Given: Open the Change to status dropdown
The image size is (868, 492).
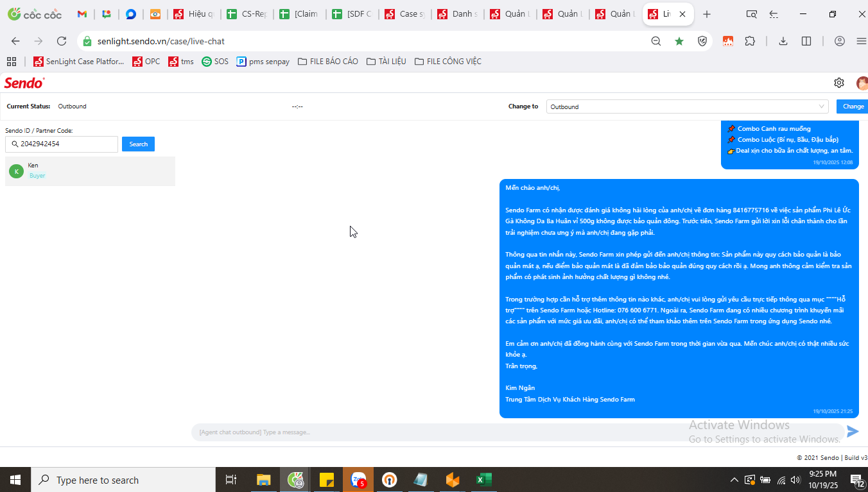Looking at the screenshot, I should coord(688,106).
